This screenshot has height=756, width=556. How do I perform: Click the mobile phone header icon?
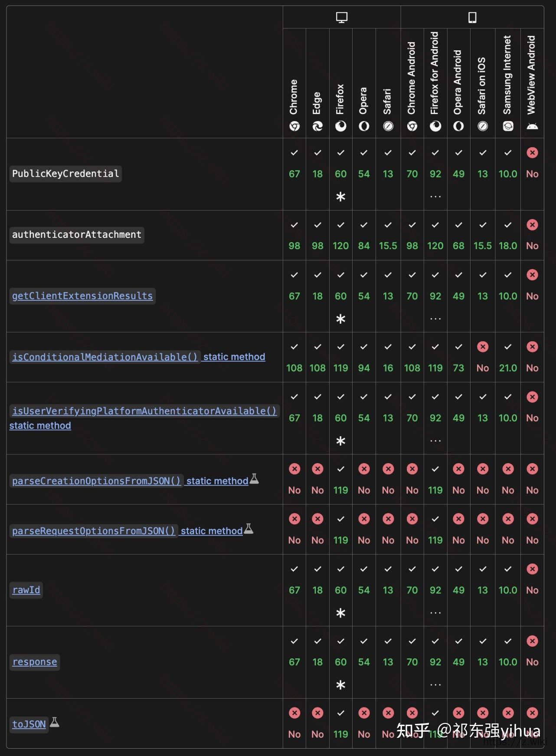pyautogui.click(x=472, y=17)
